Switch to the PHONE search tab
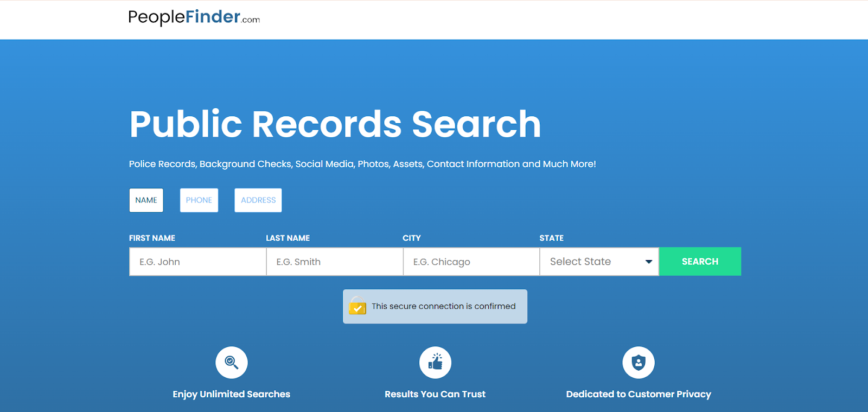868x412 pixels. point(199,200)
